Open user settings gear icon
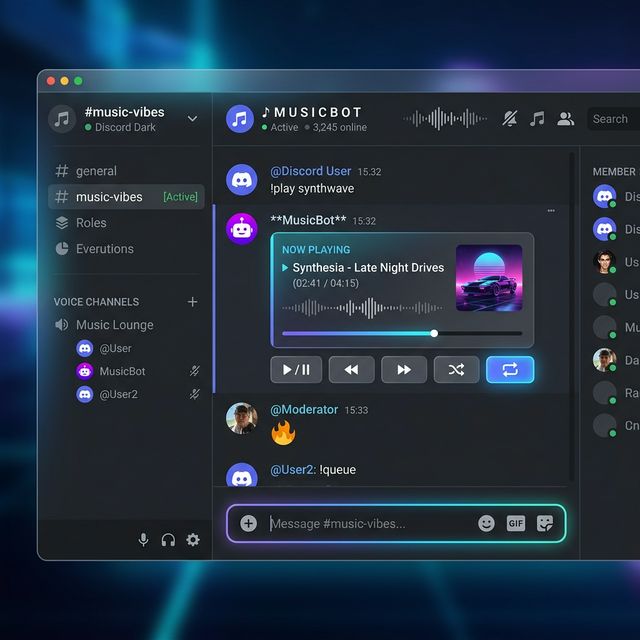 tap(193, 540)
